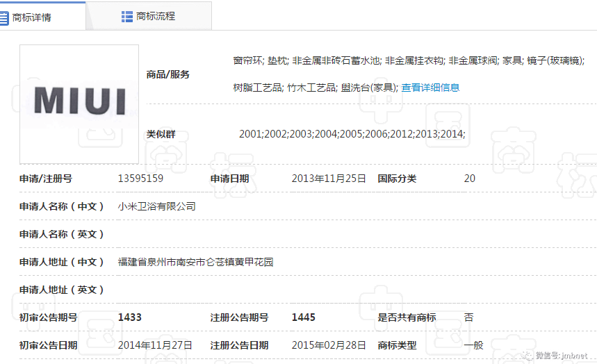597x364 pixels.
Task: Click the 商标流程 list icon
Action: 126,17
